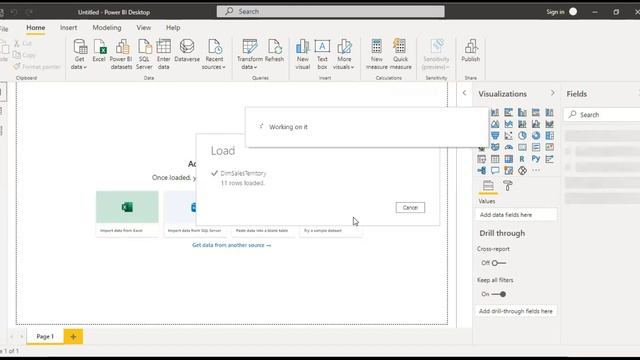Select the Page 1 tab

[45, 336]
